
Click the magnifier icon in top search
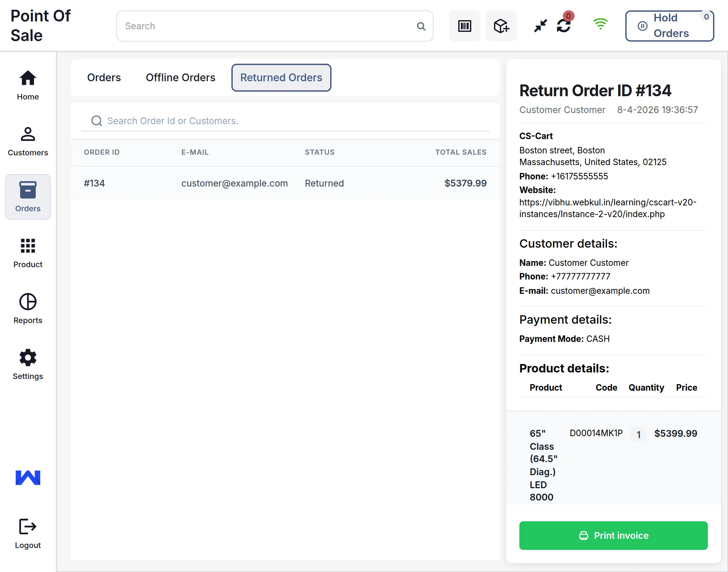[421, 26]
